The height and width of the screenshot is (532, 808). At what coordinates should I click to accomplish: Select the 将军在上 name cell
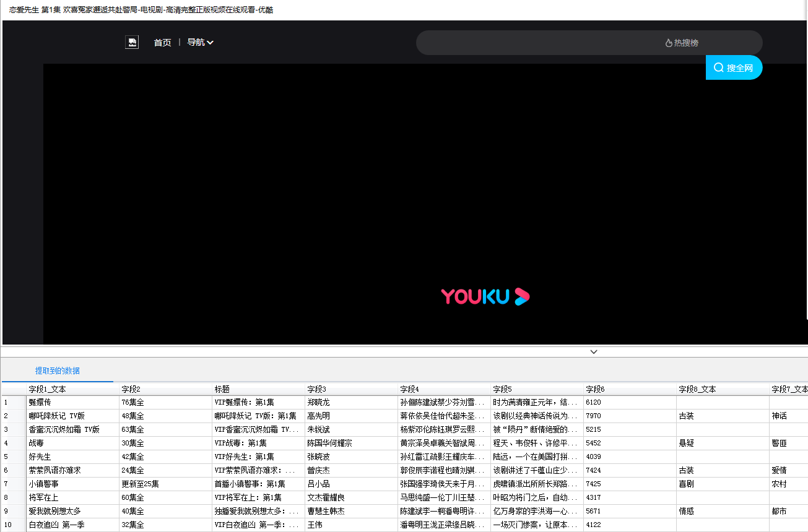pos(73,497)
